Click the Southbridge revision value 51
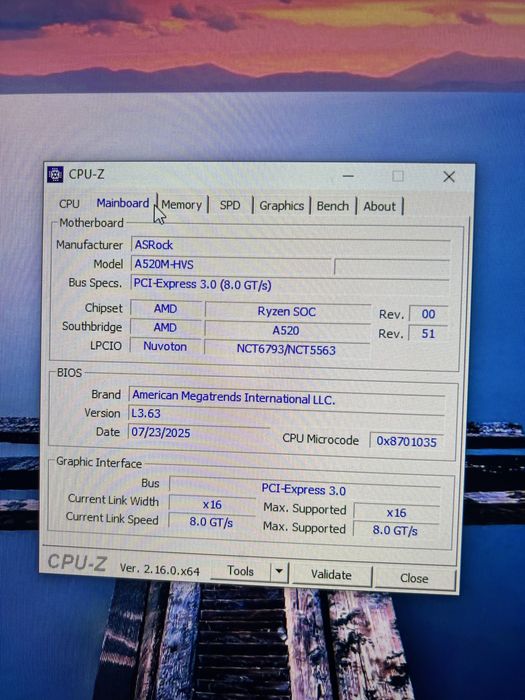 coord(428,333)
